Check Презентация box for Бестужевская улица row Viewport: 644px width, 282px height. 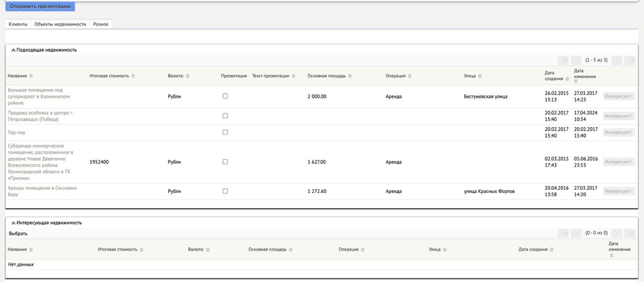225,96
